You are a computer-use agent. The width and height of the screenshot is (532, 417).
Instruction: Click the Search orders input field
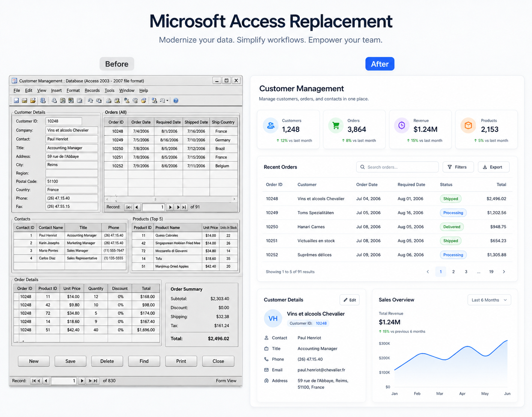pyautogui.click(x=397, y=167)
